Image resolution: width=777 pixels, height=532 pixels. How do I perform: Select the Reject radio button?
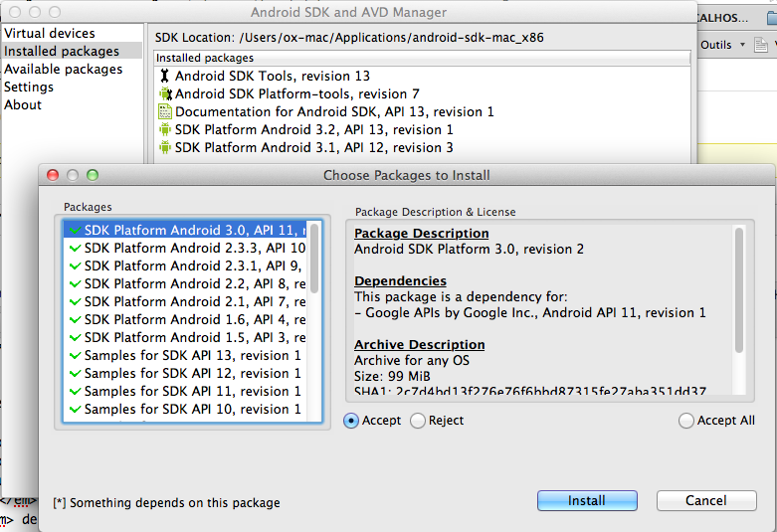pyautogui.click(x=418, y=421)
